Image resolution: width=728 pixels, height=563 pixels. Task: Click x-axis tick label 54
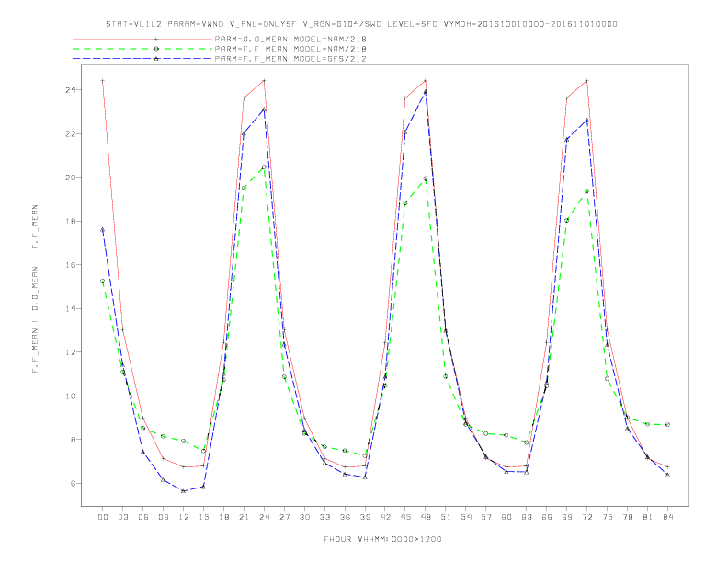tap(466, 517)
